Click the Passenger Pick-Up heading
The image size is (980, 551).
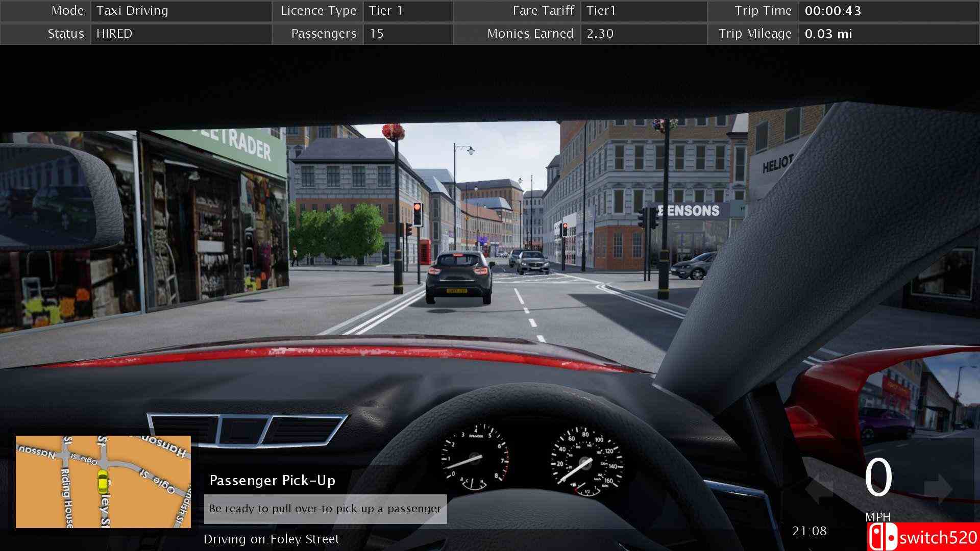[272, 480]
